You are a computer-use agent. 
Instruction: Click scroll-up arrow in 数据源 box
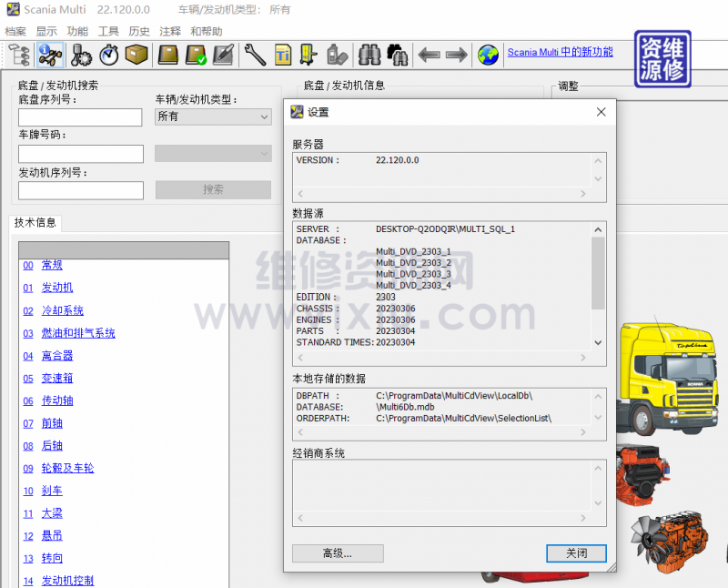598,229
